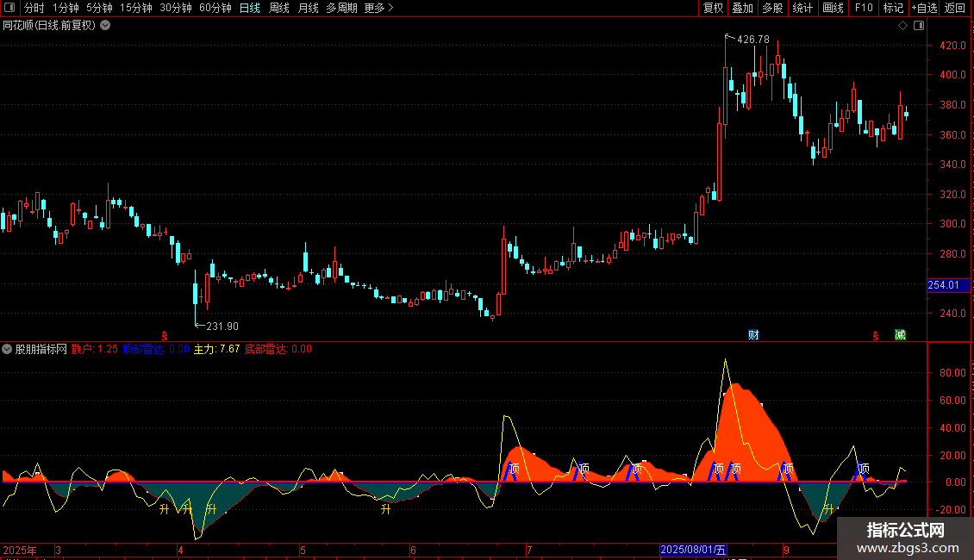Click the 主力: 7.67 readout
The width and height of the screenshot is (974, 560).
217,349
